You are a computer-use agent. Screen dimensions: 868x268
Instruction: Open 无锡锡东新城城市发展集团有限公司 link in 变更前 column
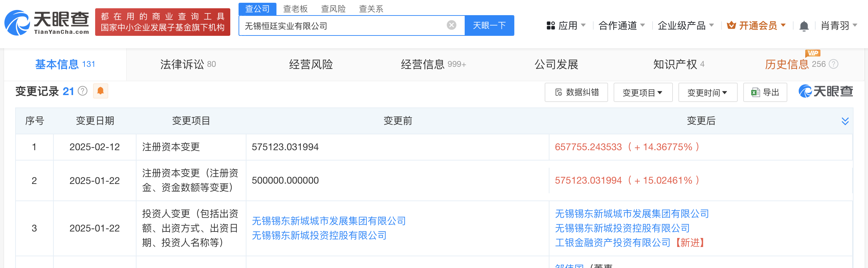(329, 221)
